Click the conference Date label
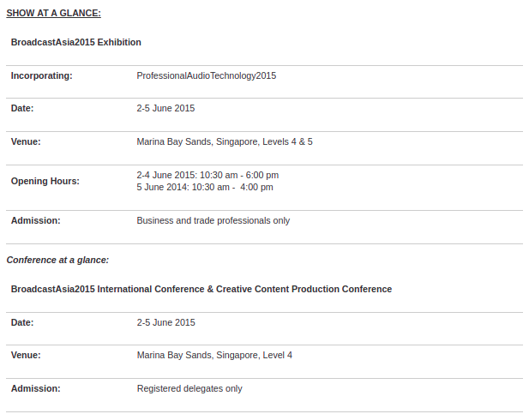Image resolution: width=529 pixels, height=420 pixels. 22,322
